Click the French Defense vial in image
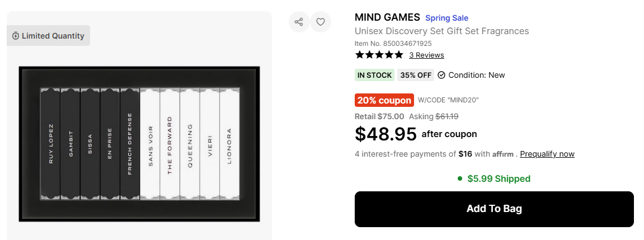Screen dimensions: 644x240 (x=130, y=144)
